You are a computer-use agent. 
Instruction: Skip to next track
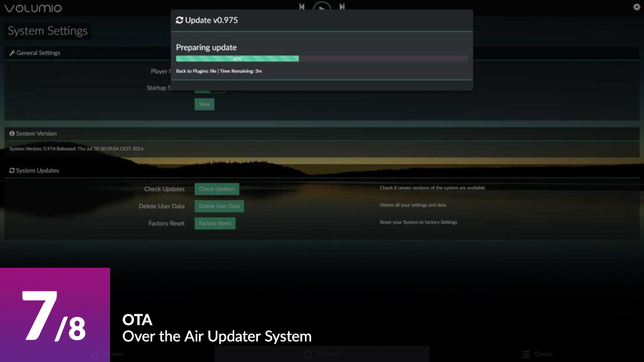[x=342, y=7]
